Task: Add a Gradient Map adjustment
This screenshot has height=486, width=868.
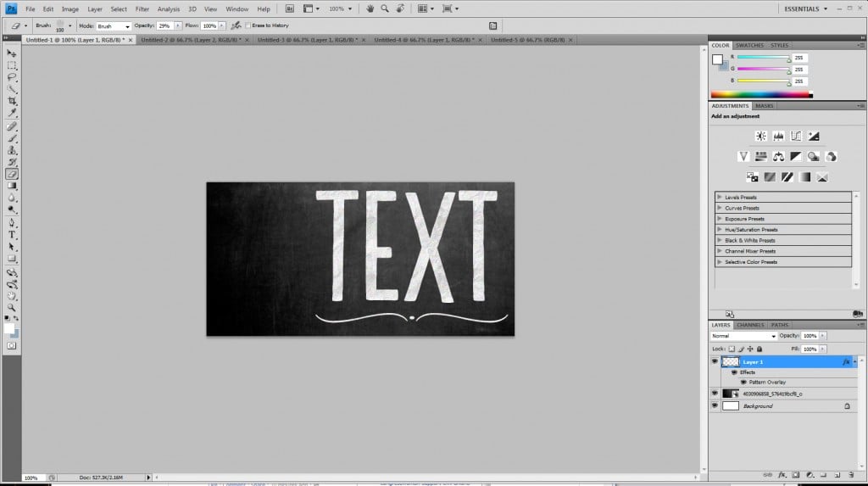Action: 805,177
